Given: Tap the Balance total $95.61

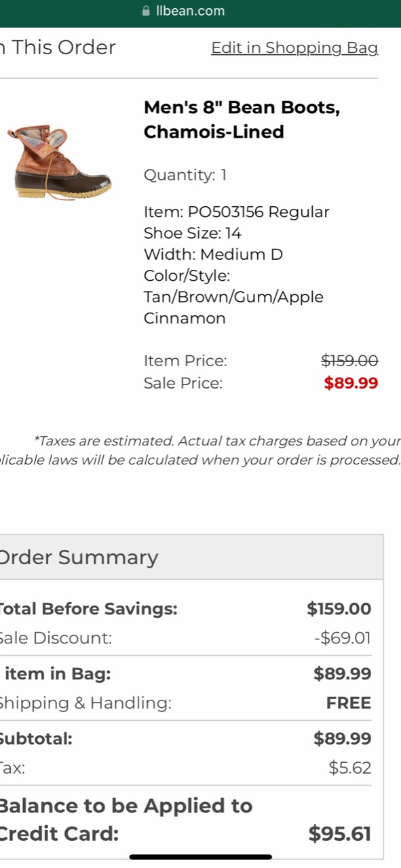Looking at the screenshot, I should [x=340, y=833].
